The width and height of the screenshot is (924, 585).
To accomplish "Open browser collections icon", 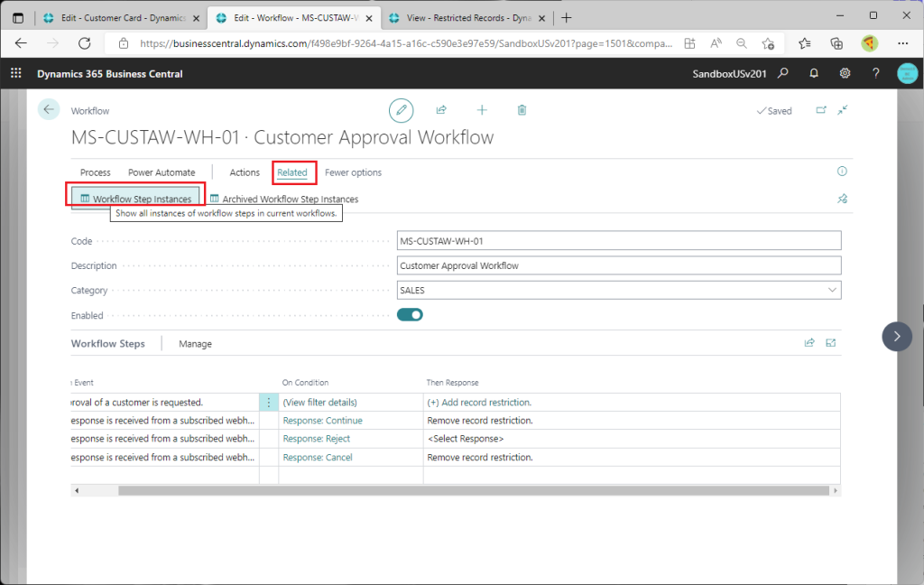I will (836, 43).
